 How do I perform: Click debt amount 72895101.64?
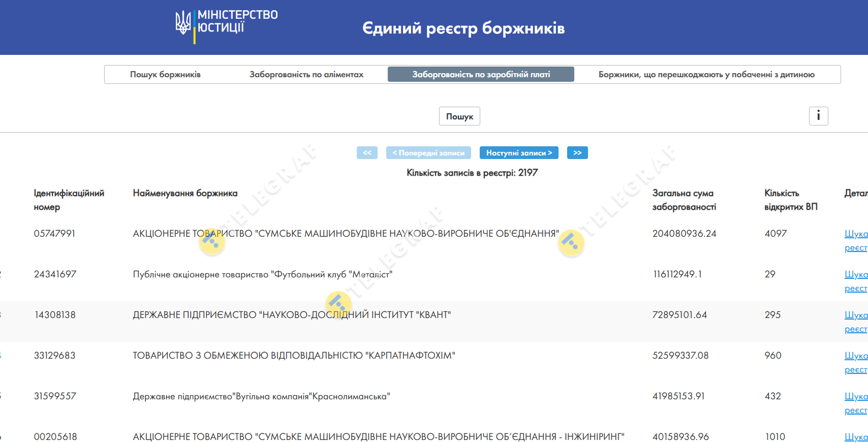[x=679, y=315]
